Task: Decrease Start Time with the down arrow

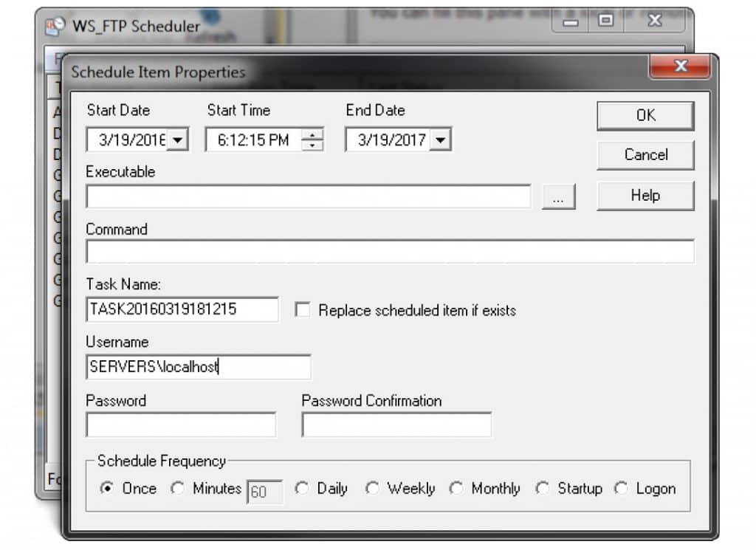Action: pos(312,145)
